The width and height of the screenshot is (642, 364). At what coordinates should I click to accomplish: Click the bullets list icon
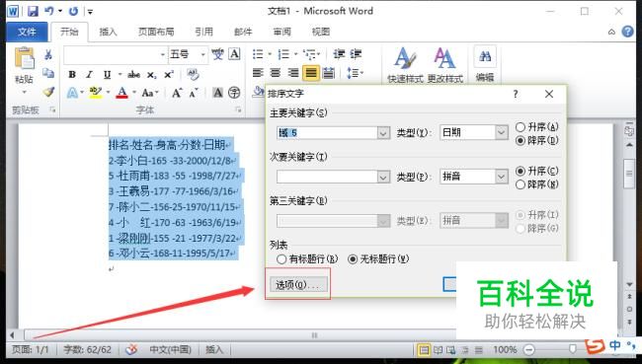tap(258, 54)
